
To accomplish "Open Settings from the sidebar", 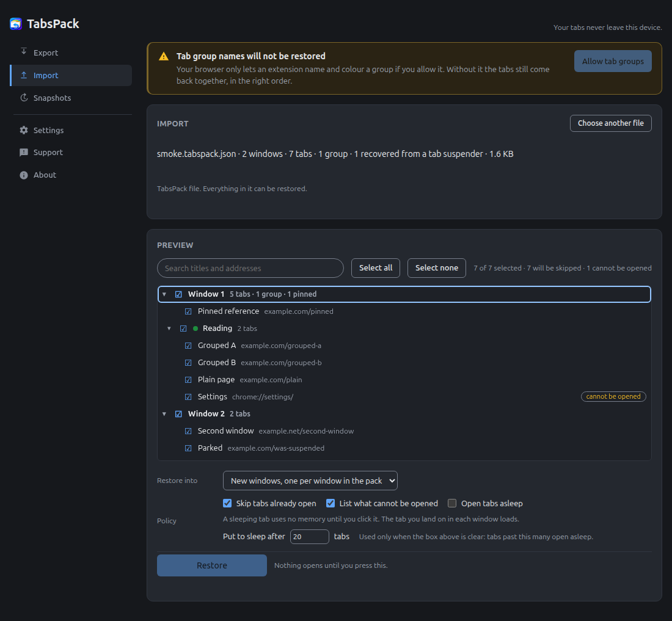I will coord(71,130).
